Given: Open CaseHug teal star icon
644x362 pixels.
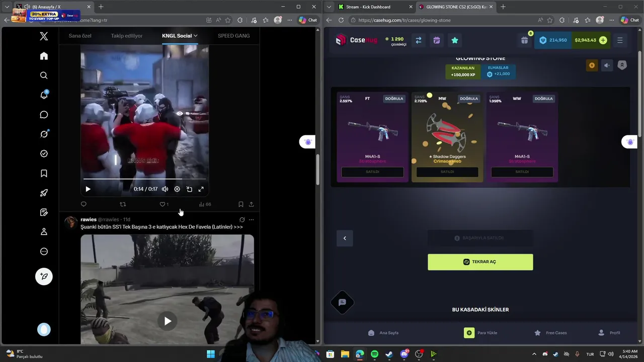Looking at the screenshot, I should pos(455,40).
